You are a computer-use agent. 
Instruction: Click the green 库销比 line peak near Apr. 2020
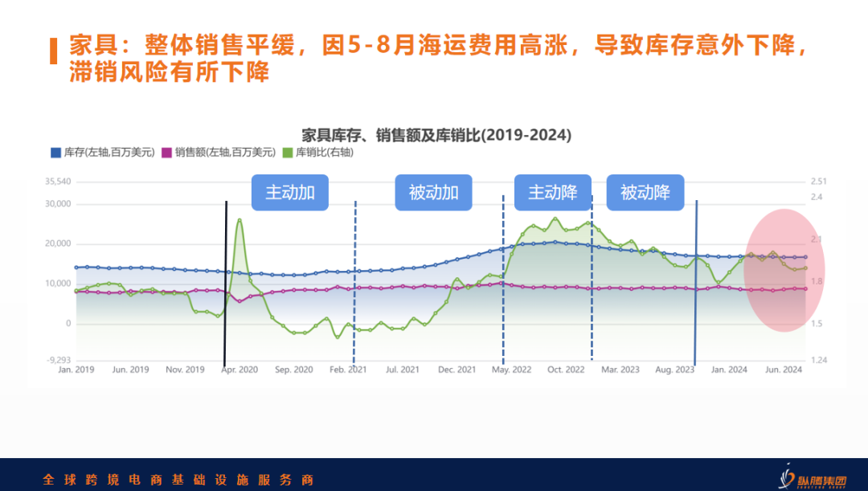click(x=239, y=220)
